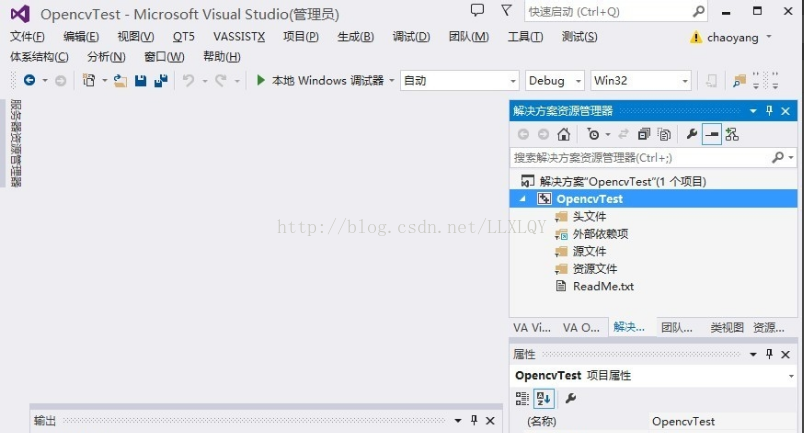This screenshot has width=804, height=433.
Task: Open the 服务器资源管理器 side tab
Action: click(15, 143)
